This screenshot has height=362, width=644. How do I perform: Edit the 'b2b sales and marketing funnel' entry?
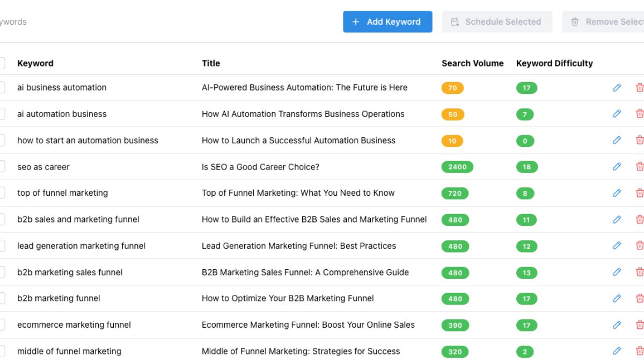coord(616,219)
